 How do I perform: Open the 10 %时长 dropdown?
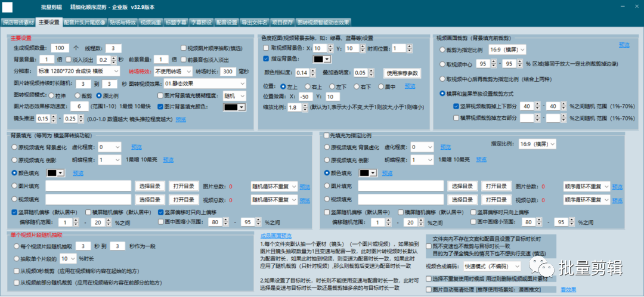(68, 259)
